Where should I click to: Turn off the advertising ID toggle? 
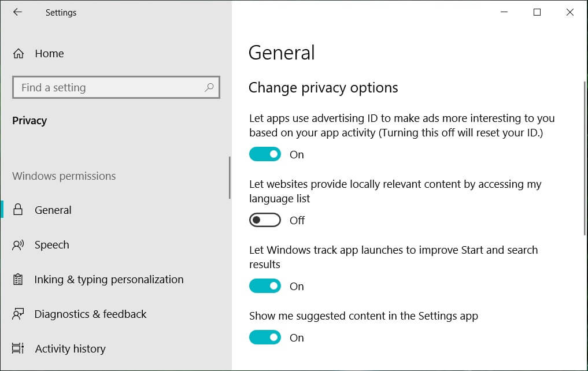(x=265, y=154)
